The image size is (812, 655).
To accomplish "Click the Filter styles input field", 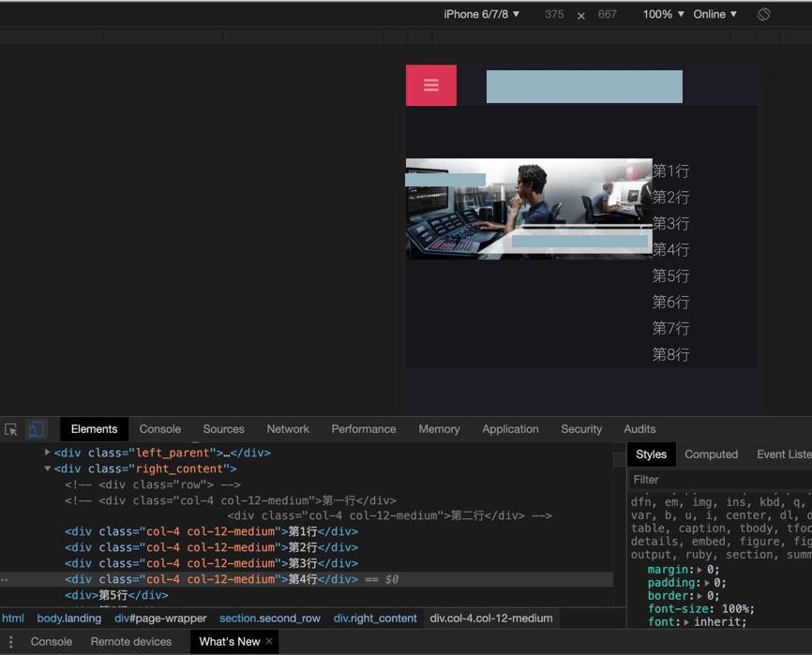I will pos(720,480).
